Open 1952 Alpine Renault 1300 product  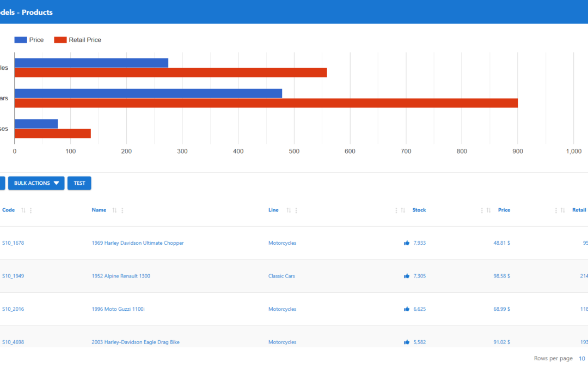[x=121, y=276]
